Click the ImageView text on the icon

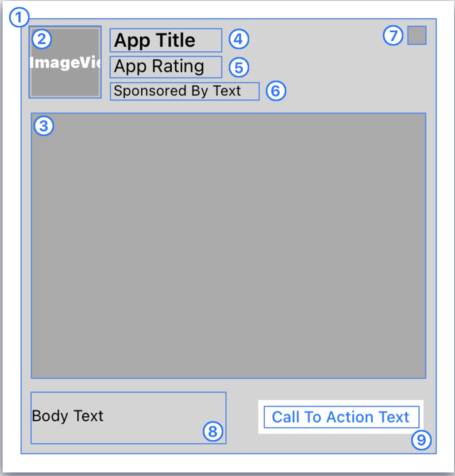66,62
